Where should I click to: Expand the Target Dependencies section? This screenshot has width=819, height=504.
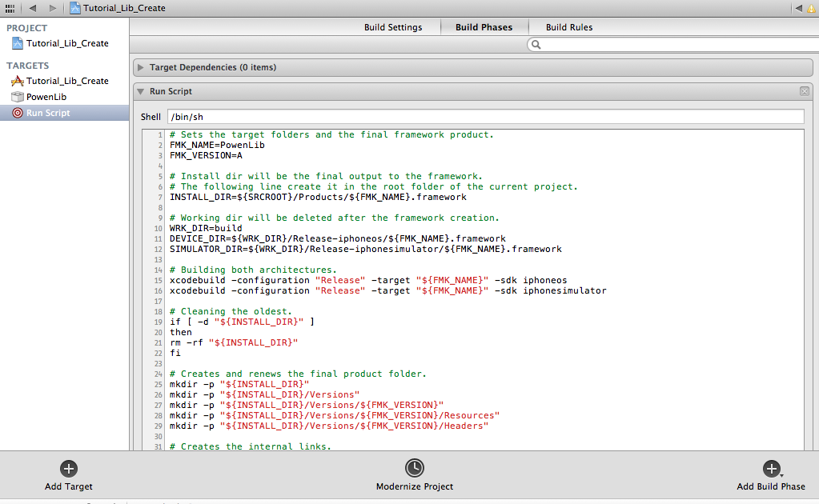click(141, 67)
